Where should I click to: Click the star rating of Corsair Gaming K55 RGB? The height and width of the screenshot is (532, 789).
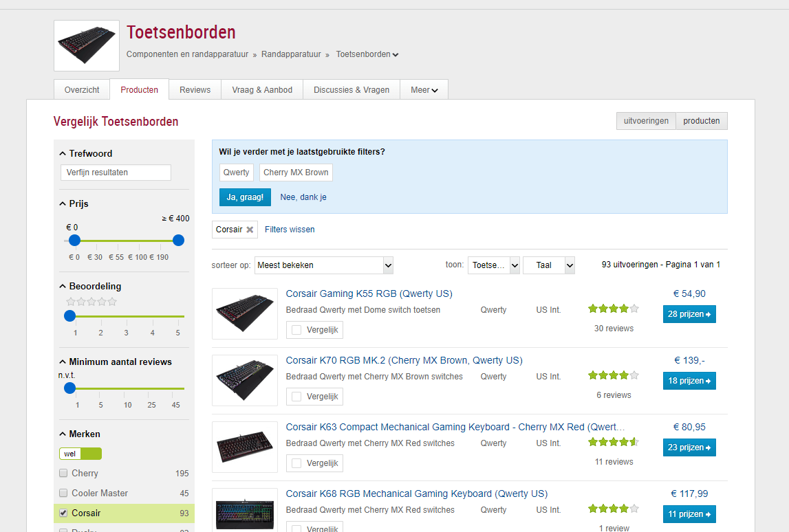pos(614,309)
